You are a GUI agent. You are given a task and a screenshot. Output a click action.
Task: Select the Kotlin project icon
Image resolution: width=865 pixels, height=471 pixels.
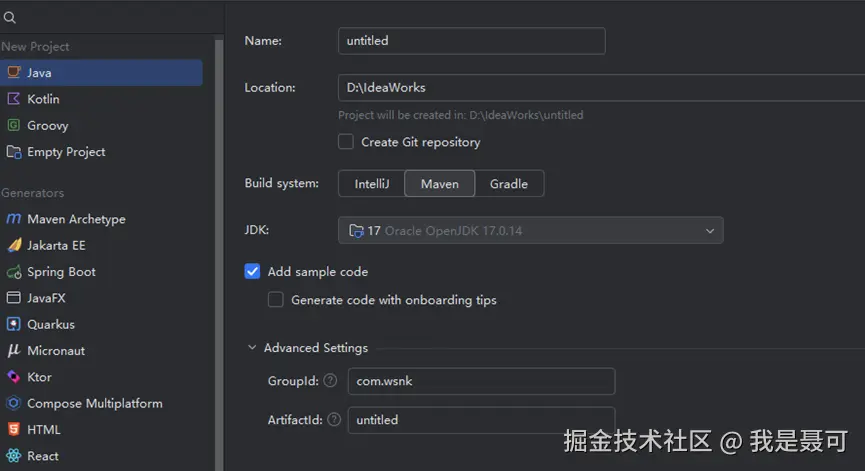[14, 99]
